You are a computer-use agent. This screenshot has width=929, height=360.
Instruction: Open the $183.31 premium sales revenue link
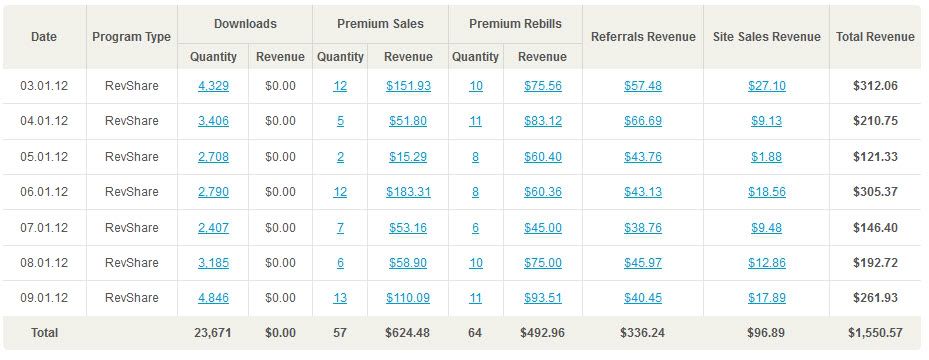408,192
